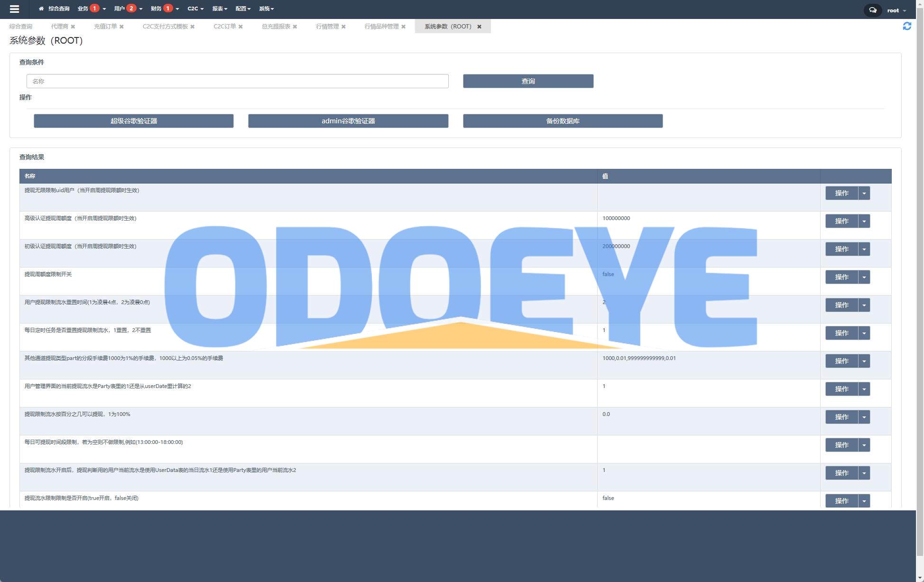Click the admin谷歌验证器 button
This screenshot has height=582, width=924.
348,121
